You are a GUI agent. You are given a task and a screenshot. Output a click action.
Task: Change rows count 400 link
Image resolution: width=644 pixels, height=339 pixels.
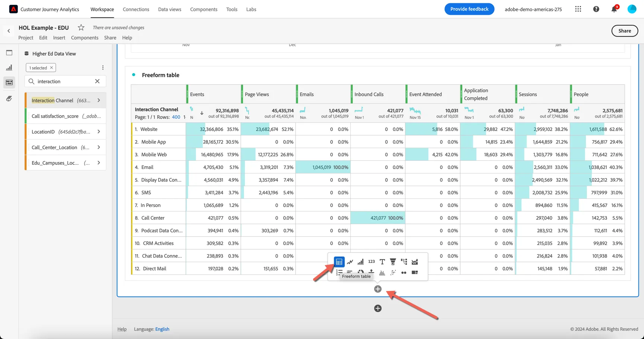176,117
